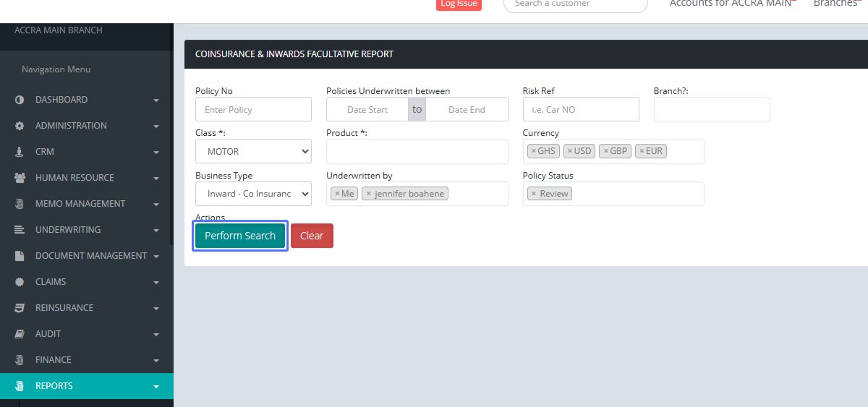
Task: Open the Class dropdown showing MOTOR
Action: (253, 152)
